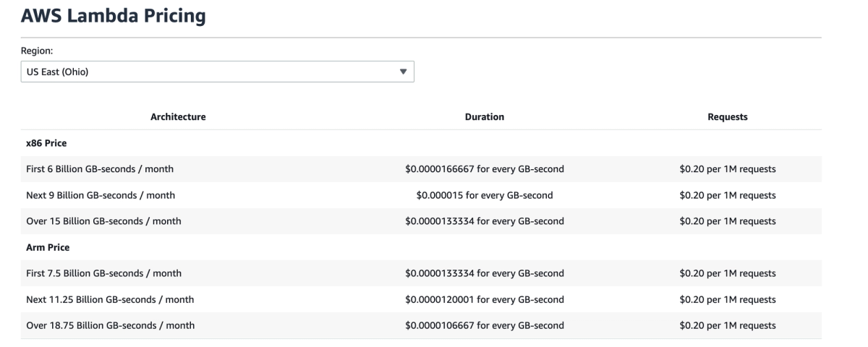Click requests price in Next 11.25 Billion row

728,299
